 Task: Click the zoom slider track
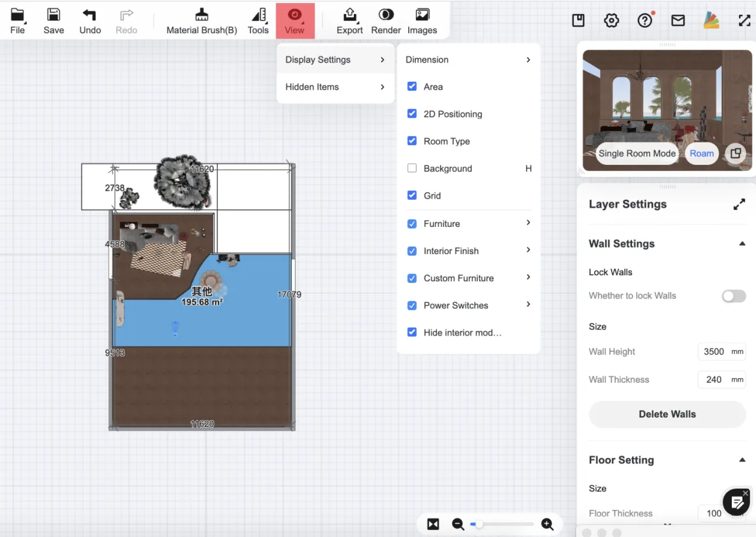505,524
